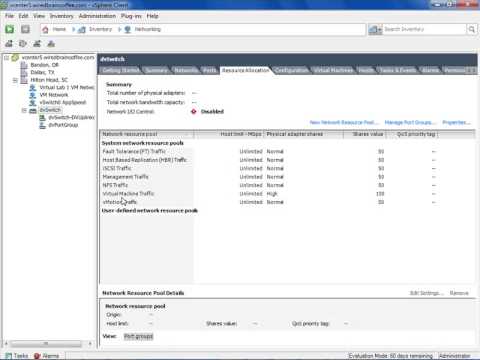This screenshot has height=360, width=480.
Task: Select Host Based Replication (HBR) Traffic row
Action: pos(287,160)
